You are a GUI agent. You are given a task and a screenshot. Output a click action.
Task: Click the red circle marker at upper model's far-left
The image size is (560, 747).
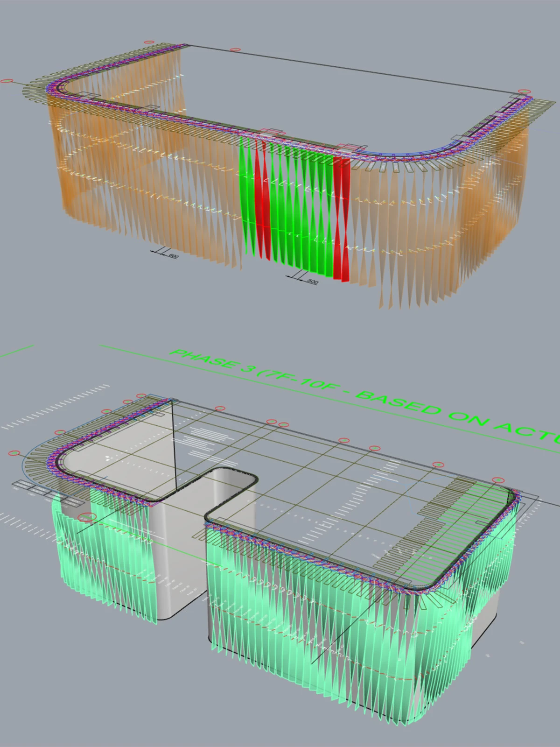pyautogui.click(x=7, y=80)
